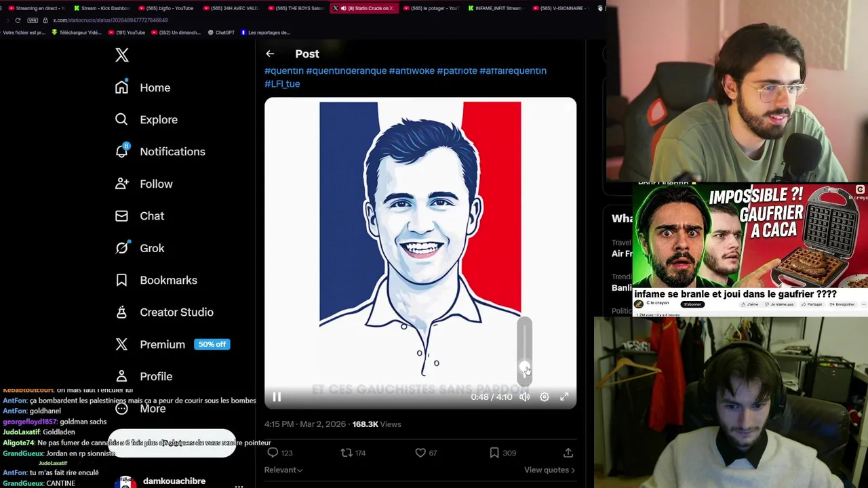Open the Relevant sort dropdown

click(283, 470)
